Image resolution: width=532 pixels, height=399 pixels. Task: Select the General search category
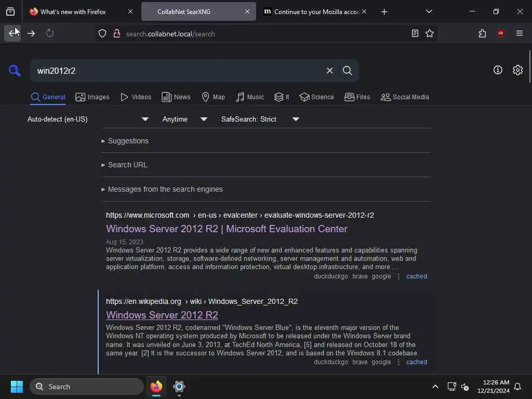(x=48, y=97)
